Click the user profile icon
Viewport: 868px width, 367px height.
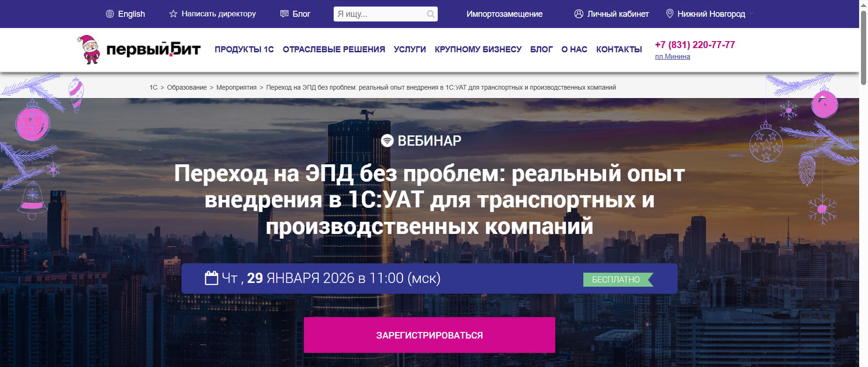pos(579,14)
